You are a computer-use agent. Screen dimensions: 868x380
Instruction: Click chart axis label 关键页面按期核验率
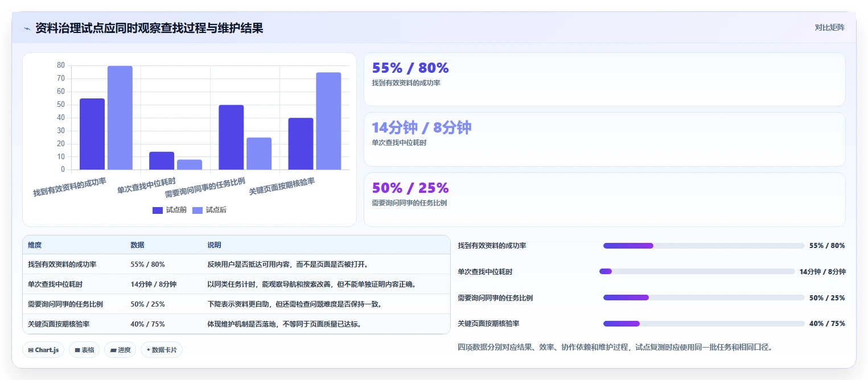(x=282, y=186)
